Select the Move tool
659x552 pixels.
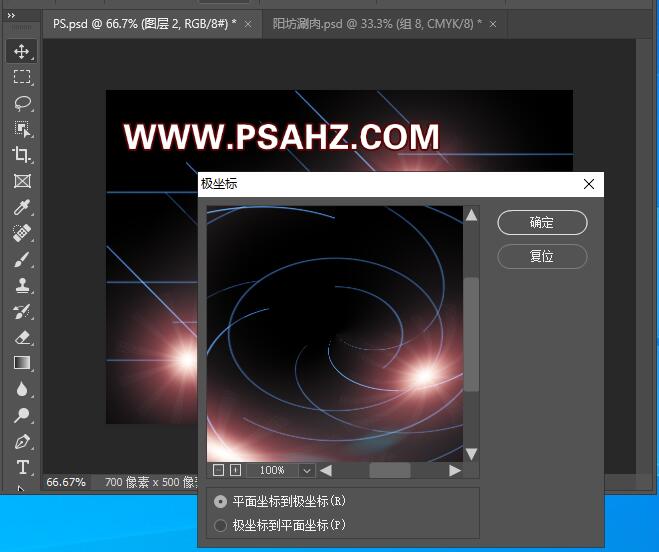click(x=21, y=51)
